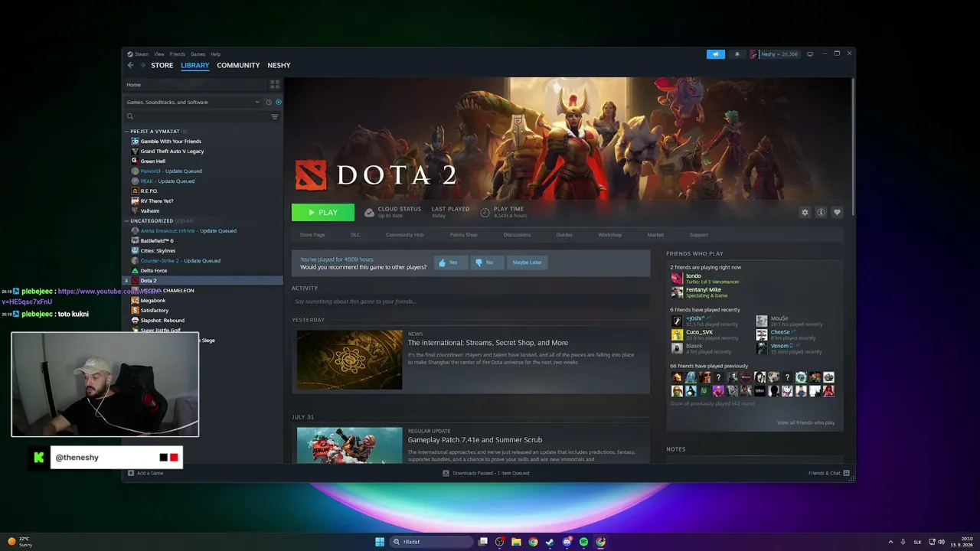The height and width of the screenshot is (551, 980).
Task: Open the Dota 2 Store Page link
Action: 312,235
